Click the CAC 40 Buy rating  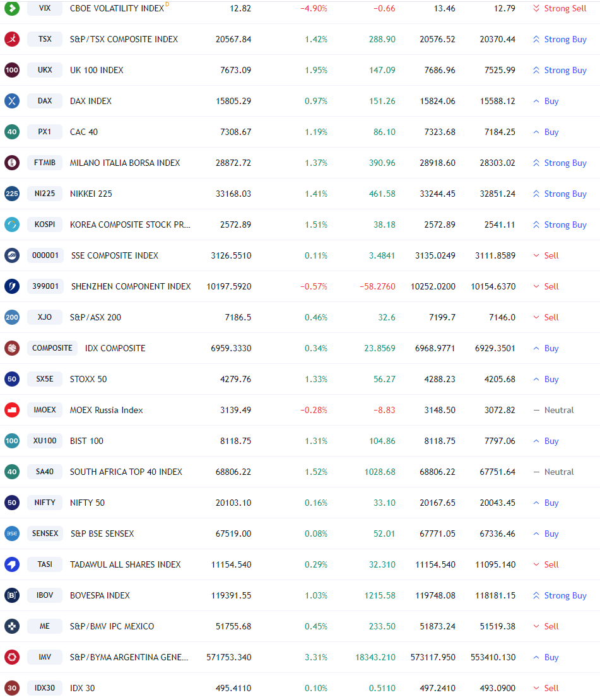(x=546, y=132)
